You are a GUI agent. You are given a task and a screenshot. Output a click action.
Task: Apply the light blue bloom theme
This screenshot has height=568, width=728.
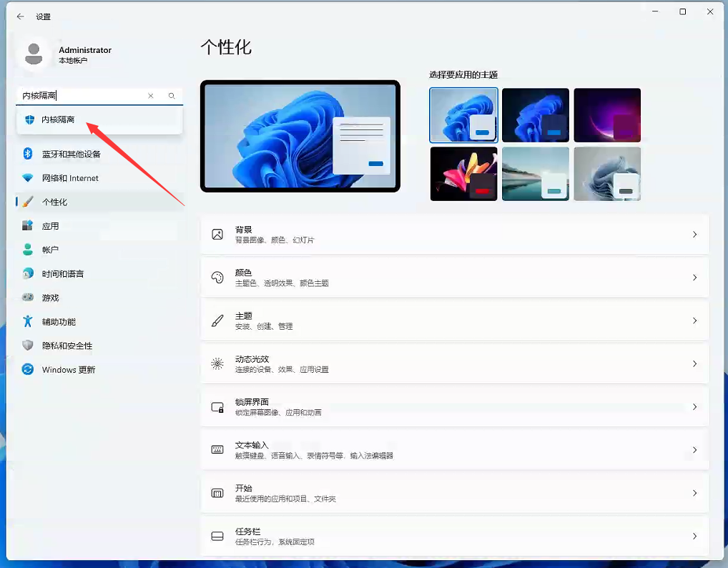pos(463,115)
